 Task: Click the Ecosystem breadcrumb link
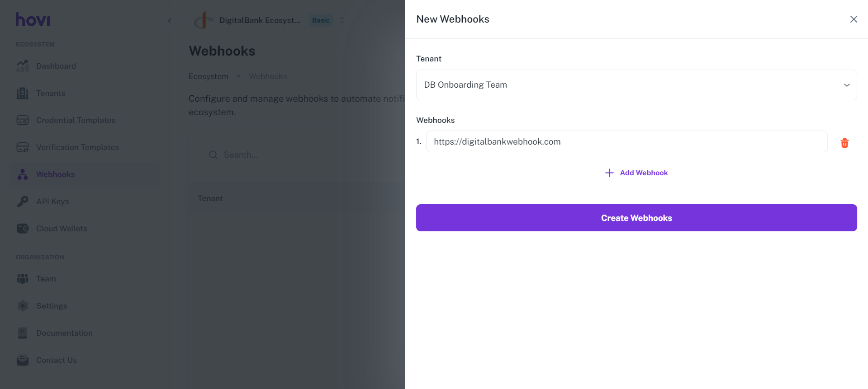209,76
